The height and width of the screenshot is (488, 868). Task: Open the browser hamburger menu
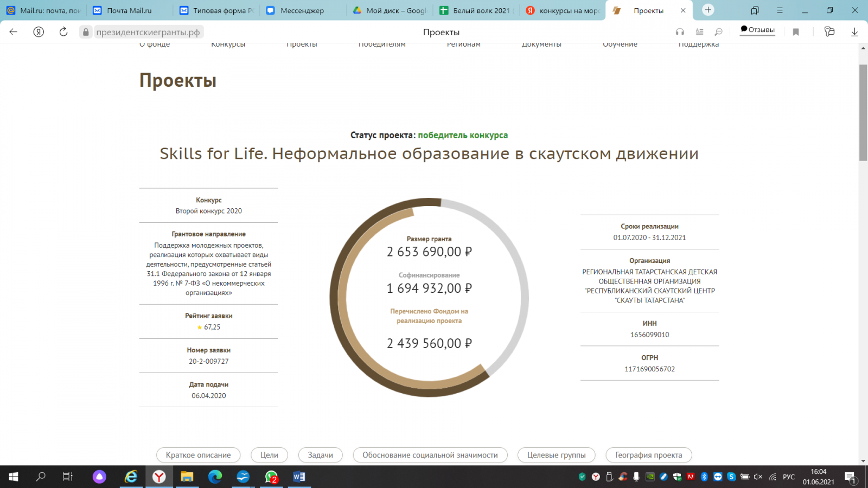[780, 10]
